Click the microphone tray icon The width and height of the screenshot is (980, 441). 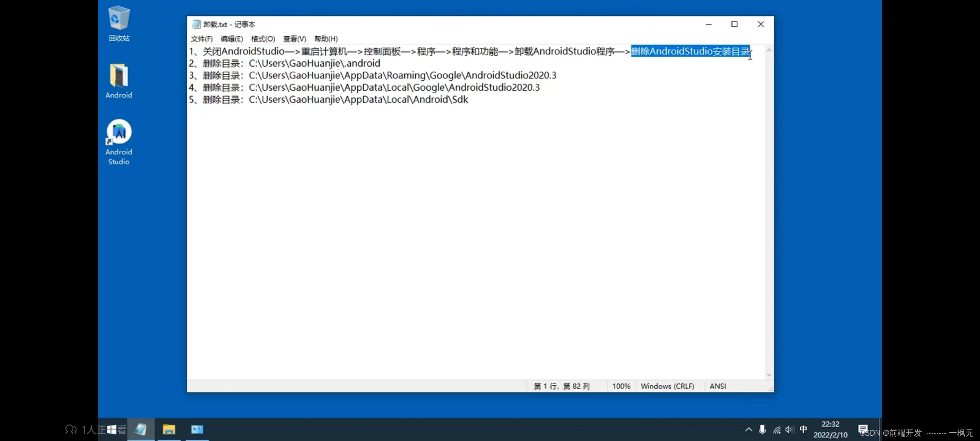[762, 429]
